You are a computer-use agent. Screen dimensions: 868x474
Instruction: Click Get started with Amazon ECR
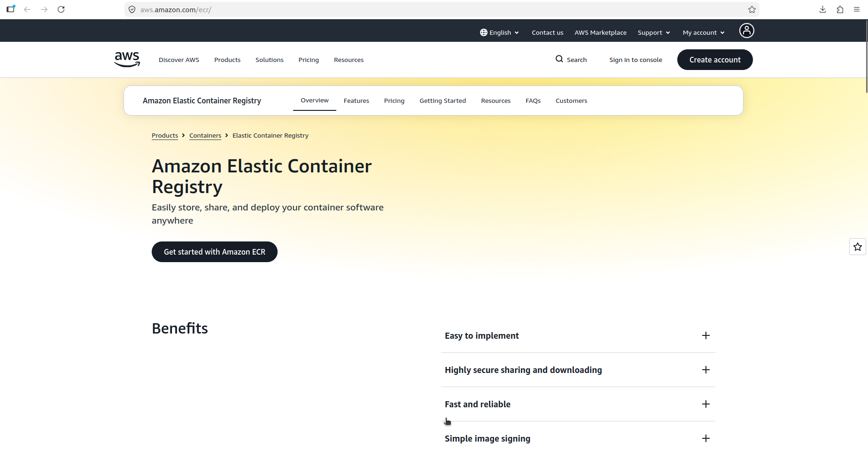pyautogui.click(x=215, y=252)
